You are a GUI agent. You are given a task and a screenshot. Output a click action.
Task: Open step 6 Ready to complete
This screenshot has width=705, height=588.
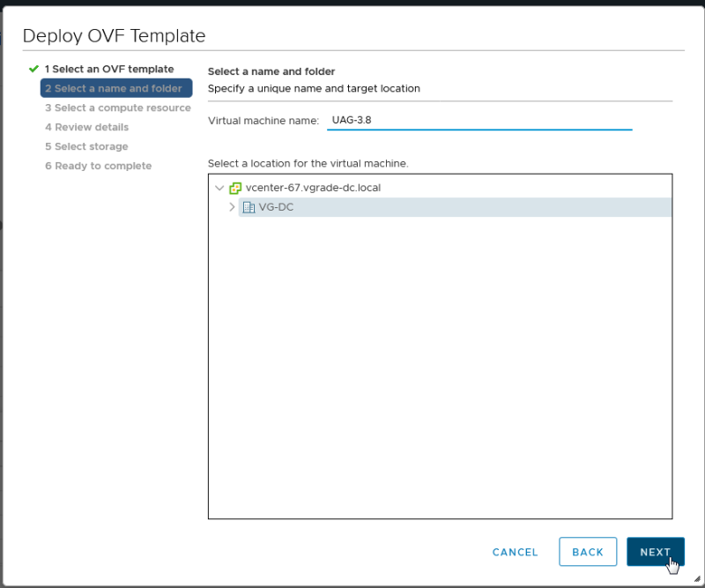(98, 166)
